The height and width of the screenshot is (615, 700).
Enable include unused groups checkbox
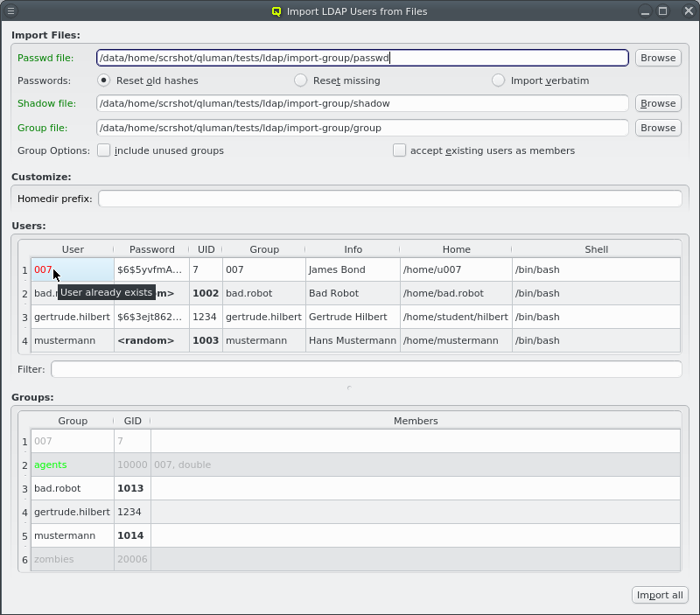click(x=104, y=150)
